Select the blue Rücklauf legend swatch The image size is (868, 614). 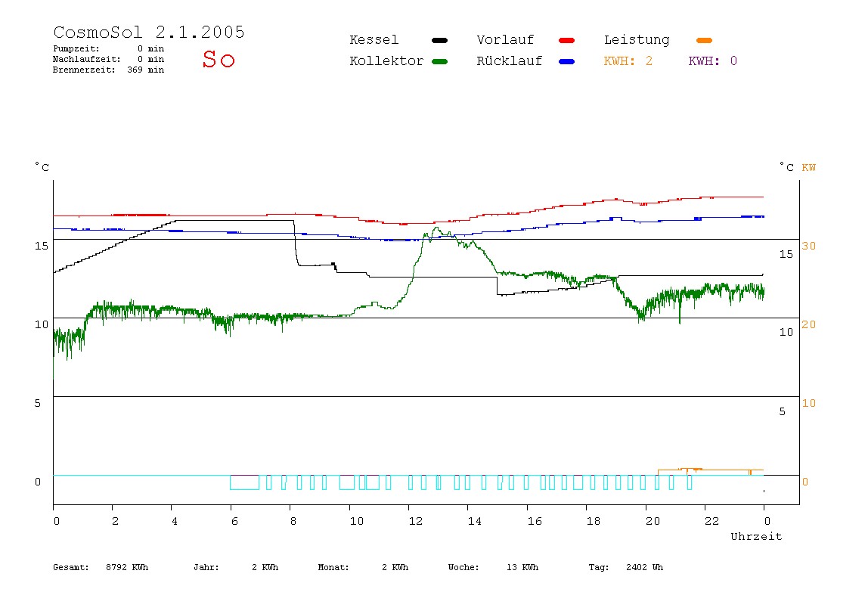click(x=567, y=61)
